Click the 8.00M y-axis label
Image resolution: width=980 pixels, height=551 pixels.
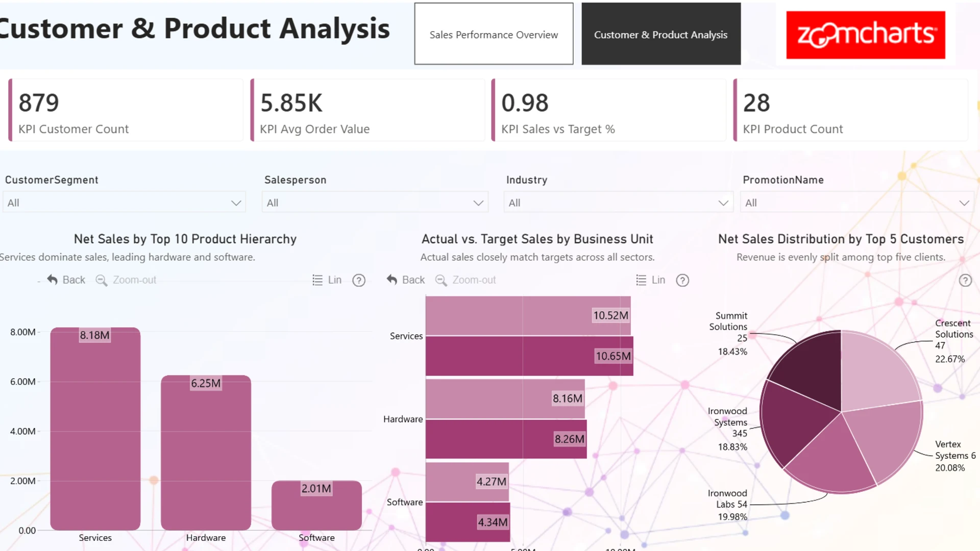pyautogui.click(x=23, y=332)
